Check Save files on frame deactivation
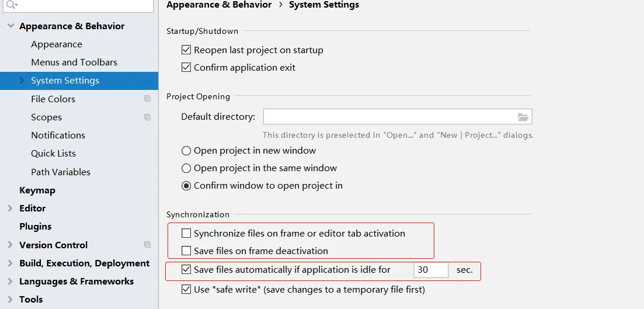 186,251
